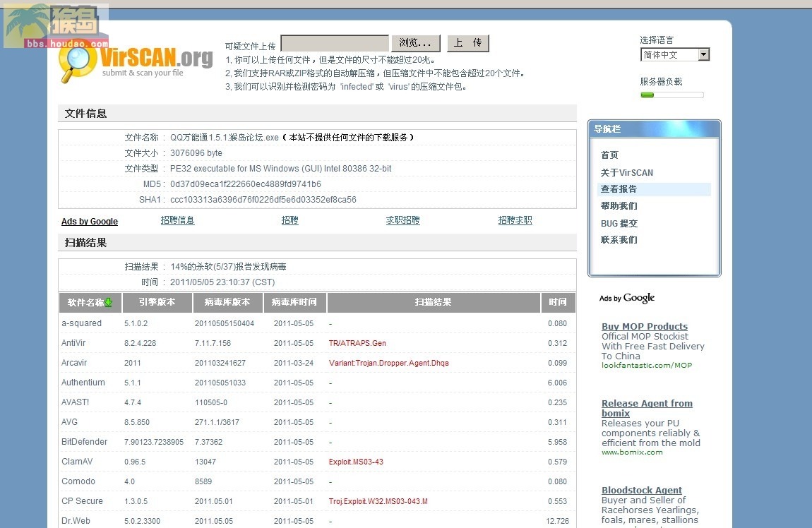Image resolution: width=812 pixels, height=528 pixels.
Task: Open 帮助我们 navigation item
Action: [x=619, y=206]
